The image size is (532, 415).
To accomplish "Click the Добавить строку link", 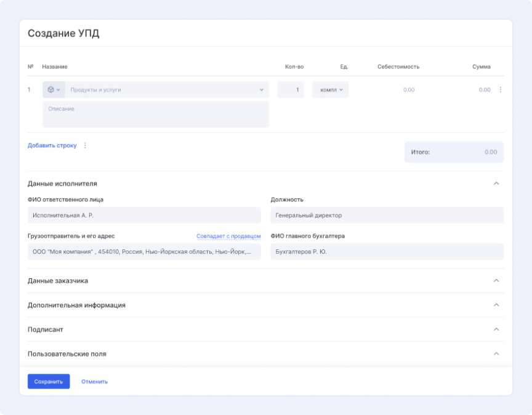I will click(52, 146).
